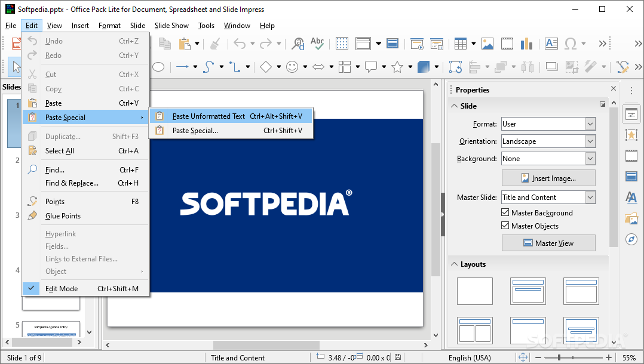The width and height of the screenshot is (644, 364).
Task: Select the Block Arrows shape tool
Action: [318, 66]
